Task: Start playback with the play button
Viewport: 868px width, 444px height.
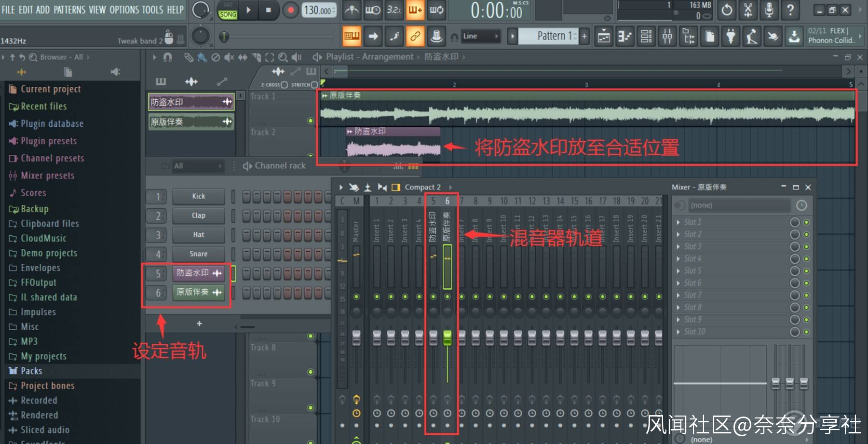Action: coord(249,10)
